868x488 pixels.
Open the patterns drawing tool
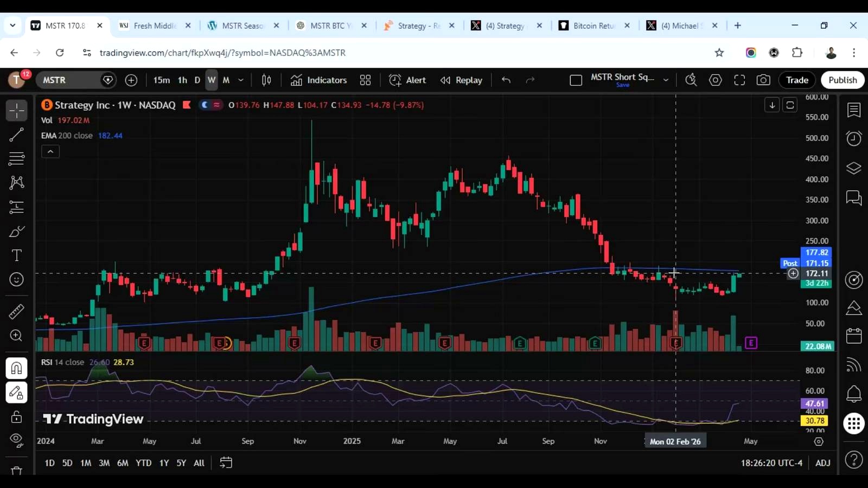[x=16, y=183]
